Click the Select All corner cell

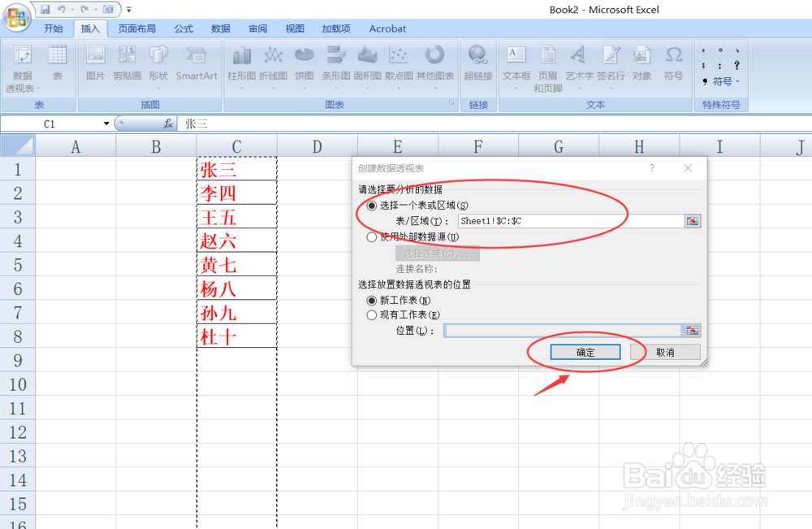(x=18, y=145)
